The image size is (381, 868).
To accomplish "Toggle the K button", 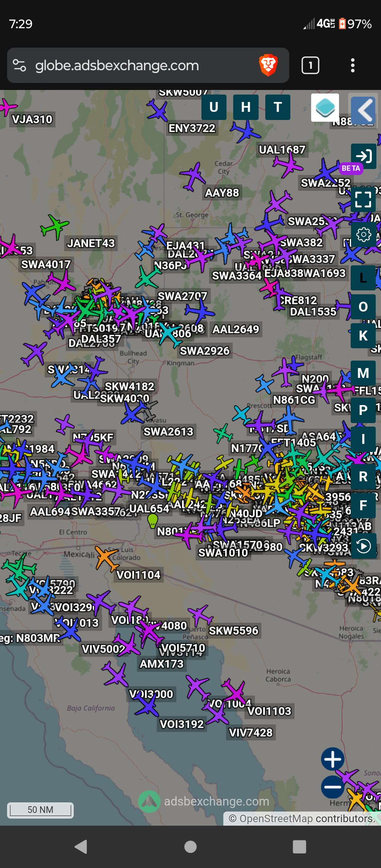I will [363, 336].
